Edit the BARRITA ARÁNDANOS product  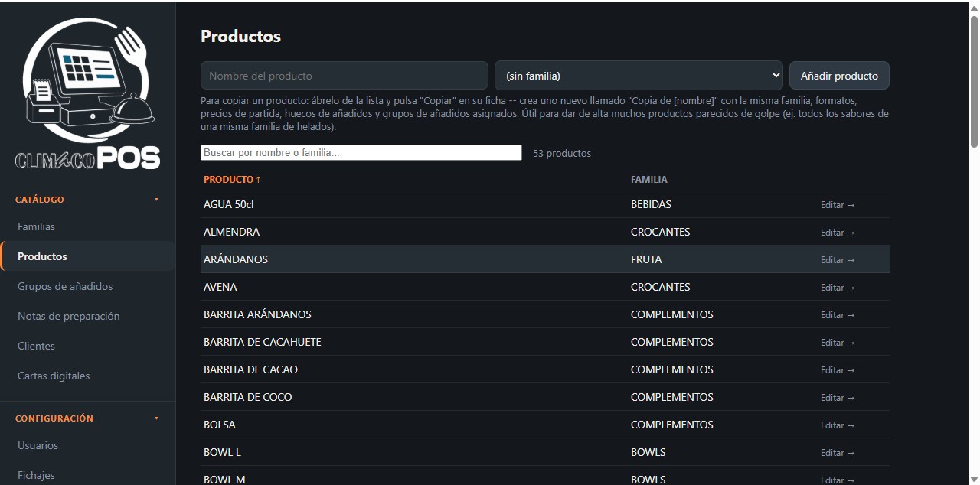click(x=838, y=315)
